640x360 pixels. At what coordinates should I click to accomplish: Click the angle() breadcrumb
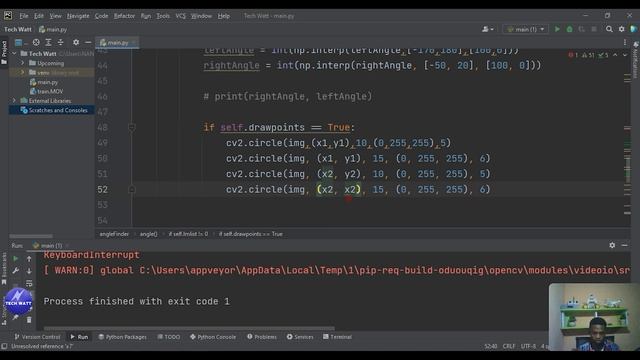(x=149, y=234)
